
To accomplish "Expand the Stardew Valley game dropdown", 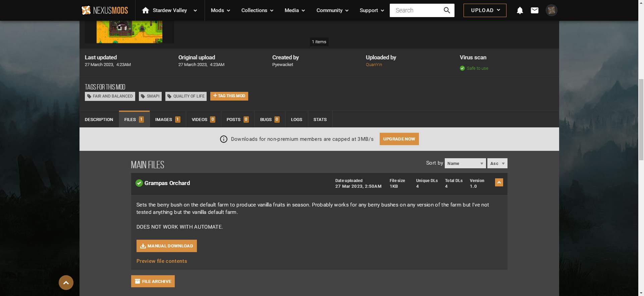I will [195, 10].
